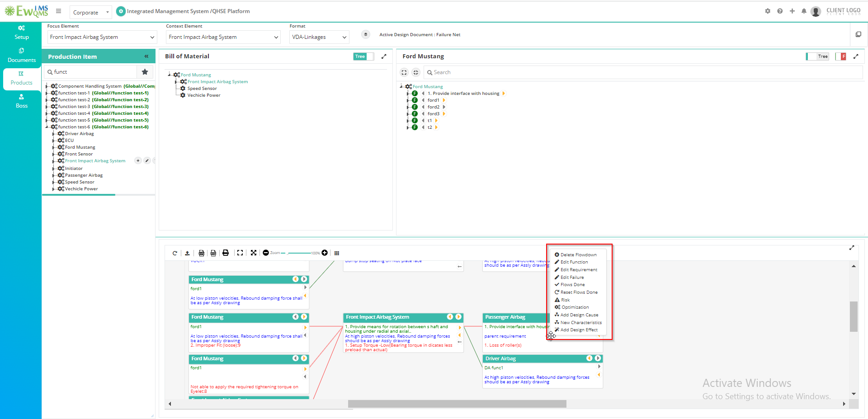The width and height of the screenshot is (868, 419).
Task: Toggle the Tree switch in the Ford Mustang panel
Action: pyautogui.click(x=818, y=56)
